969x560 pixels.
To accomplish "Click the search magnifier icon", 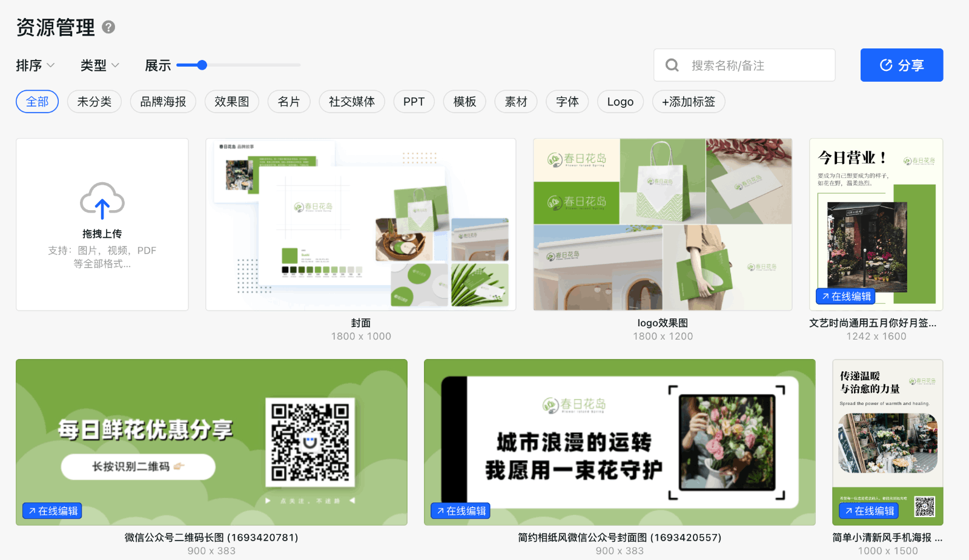I will [672, 65].
